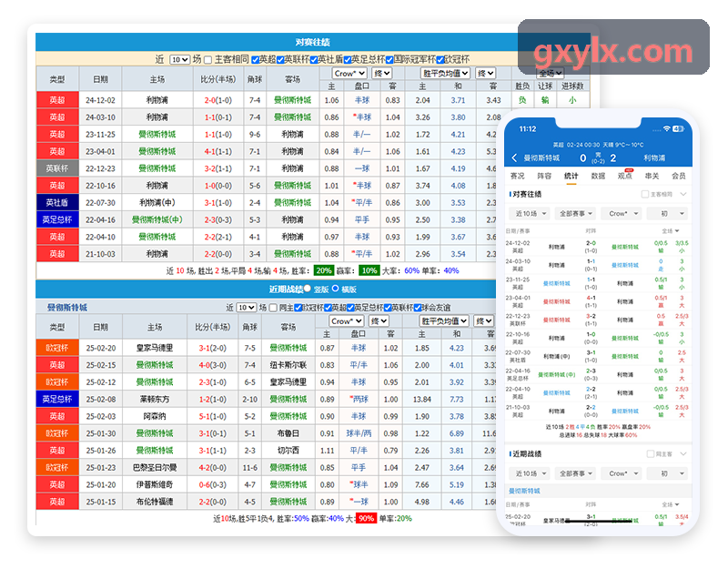The height and width of the screenshot is (569, 728).
Task: Open the 胜平负均值 dropdown in recent results table
Action: tap(444, 321)
